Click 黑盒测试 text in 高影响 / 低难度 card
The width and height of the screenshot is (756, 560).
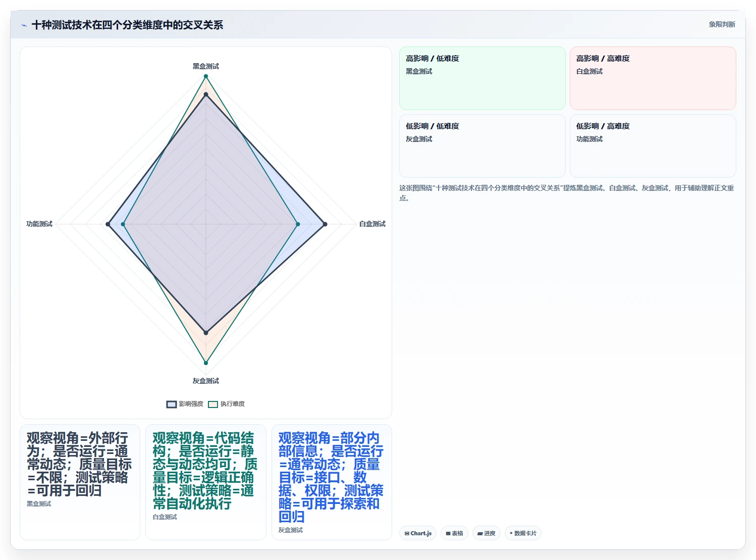coord(419,71)
